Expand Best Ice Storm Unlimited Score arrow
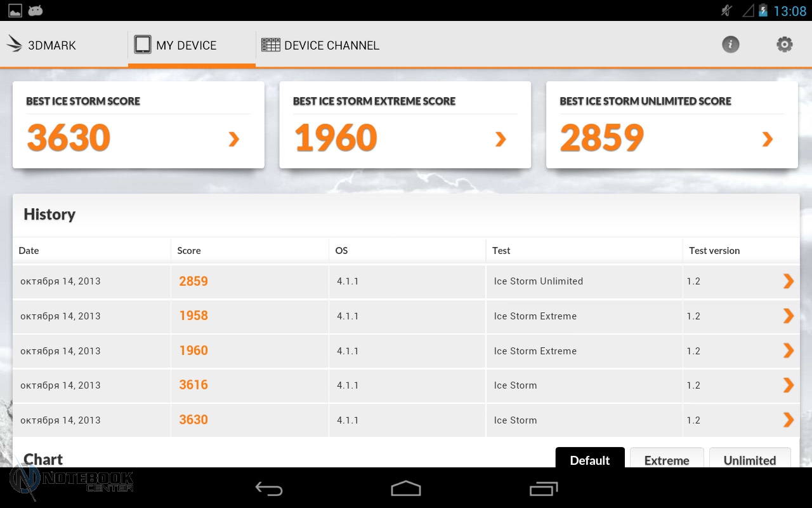 768,139
